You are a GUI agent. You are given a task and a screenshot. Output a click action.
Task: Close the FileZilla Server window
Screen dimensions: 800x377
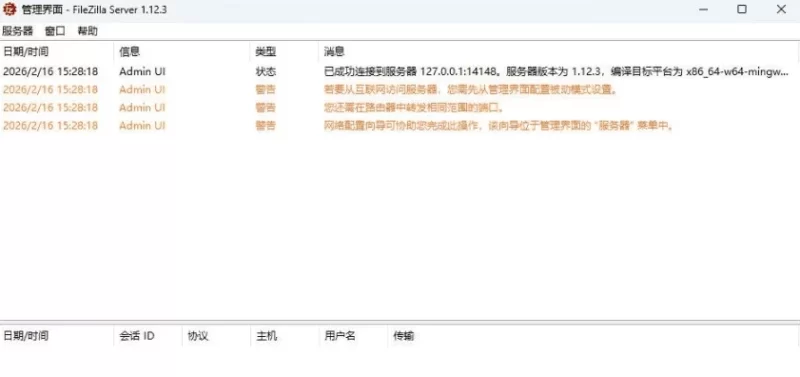(781, 9)
